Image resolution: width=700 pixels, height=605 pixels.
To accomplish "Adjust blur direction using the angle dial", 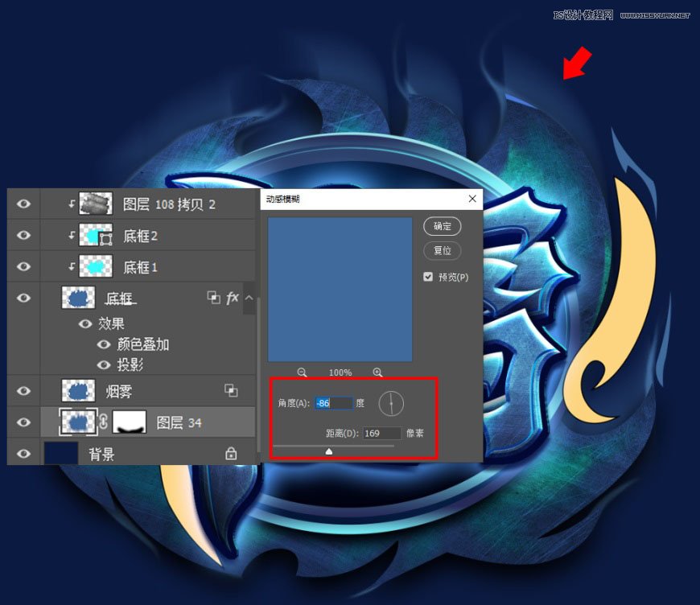I will pos(392,404).
